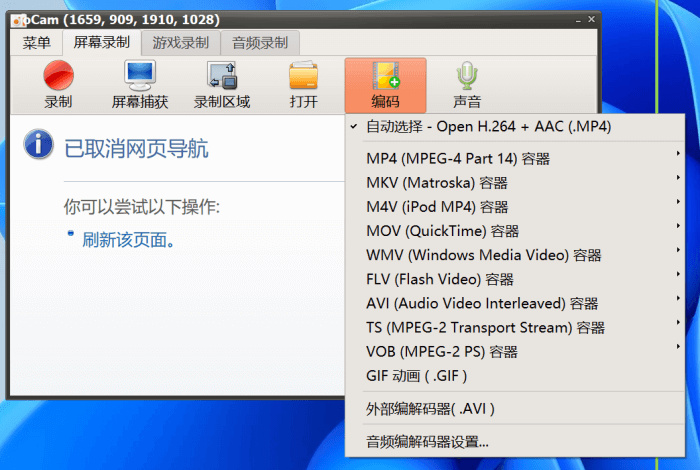Choose TS (MPEG-2 Transport Stream) 容器 entry
Screen dimensions: 700x470
(x=515, y=327)
